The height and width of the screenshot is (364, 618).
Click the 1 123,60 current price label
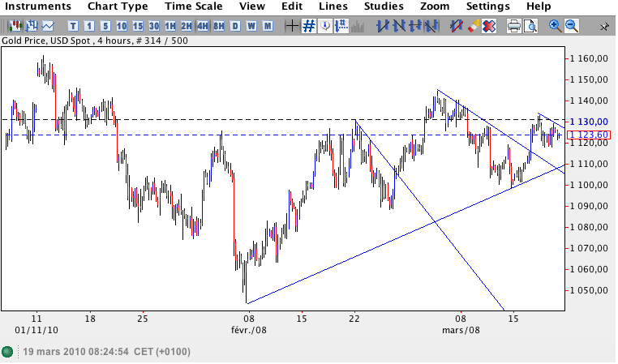point(589,135)
